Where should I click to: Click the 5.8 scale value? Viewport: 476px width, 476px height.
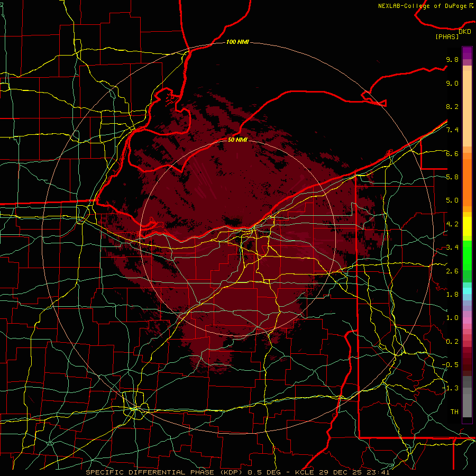[x=452, y=177]
